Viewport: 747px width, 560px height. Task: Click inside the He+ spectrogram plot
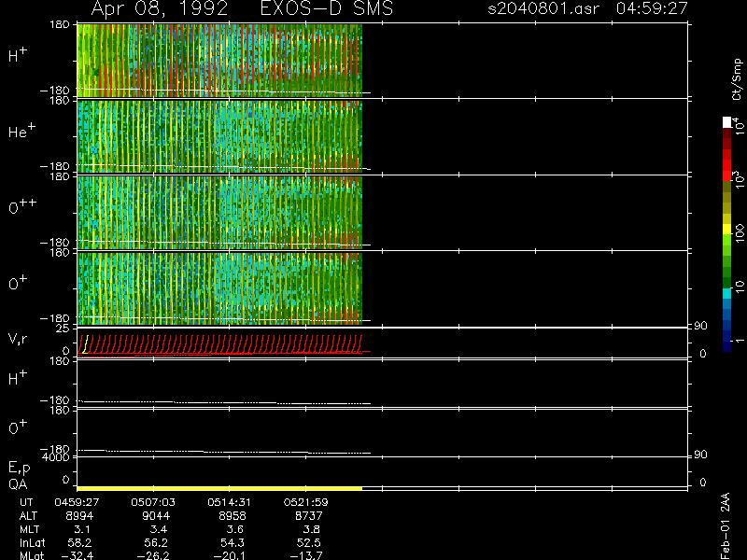click(219, 136)
